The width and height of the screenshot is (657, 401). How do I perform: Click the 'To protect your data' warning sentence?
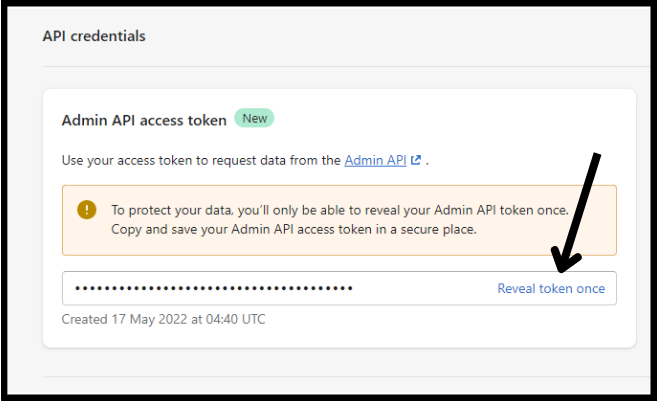(340, 210)
